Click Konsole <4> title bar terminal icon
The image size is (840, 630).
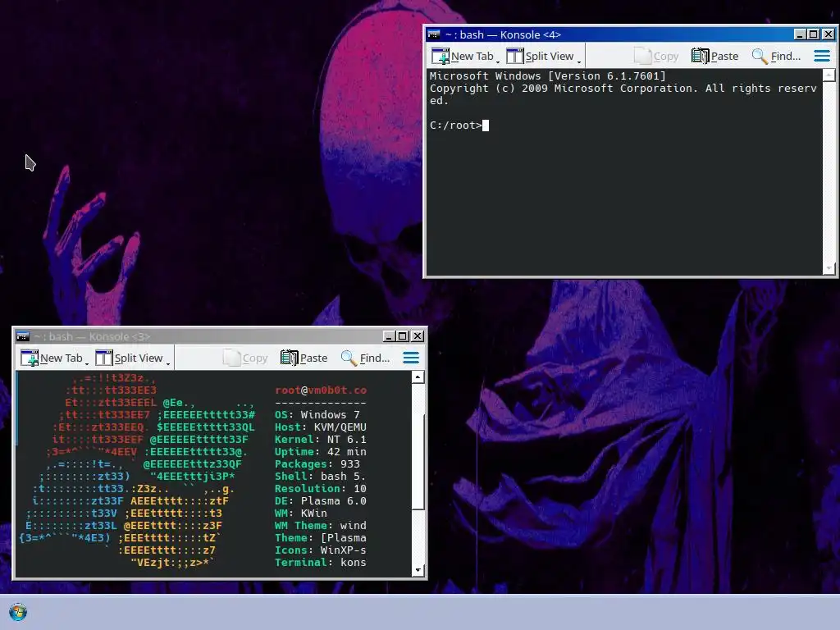[434, 34]
